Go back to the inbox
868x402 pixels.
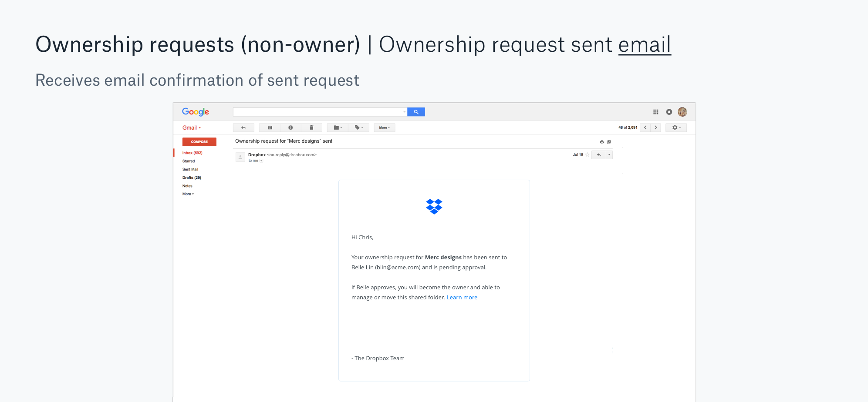[x=243, y=127]
